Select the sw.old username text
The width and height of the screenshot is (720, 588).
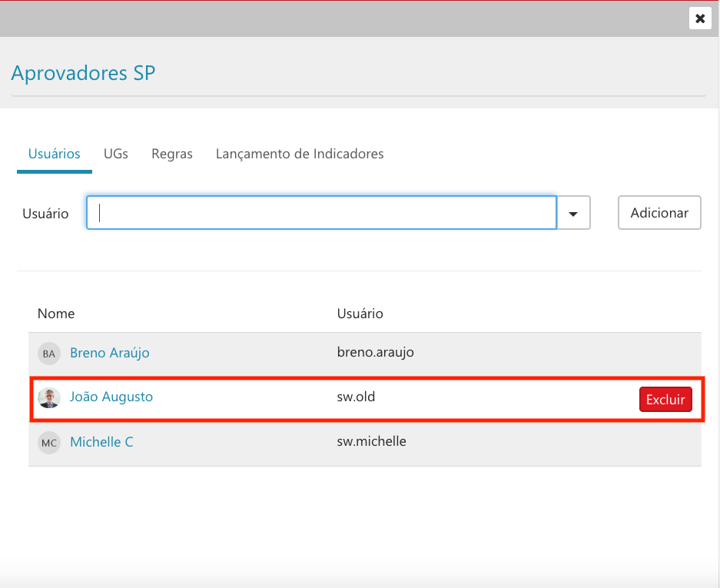356,397
